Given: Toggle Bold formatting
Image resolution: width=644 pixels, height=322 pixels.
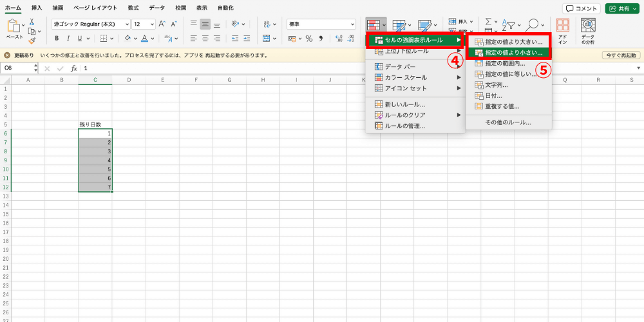Looking at the screenshot, I should (57, 39).
